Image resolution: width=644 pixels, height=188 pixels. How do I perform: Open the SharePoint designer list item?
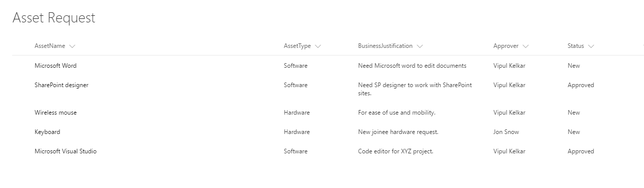(x=62, y=85)
